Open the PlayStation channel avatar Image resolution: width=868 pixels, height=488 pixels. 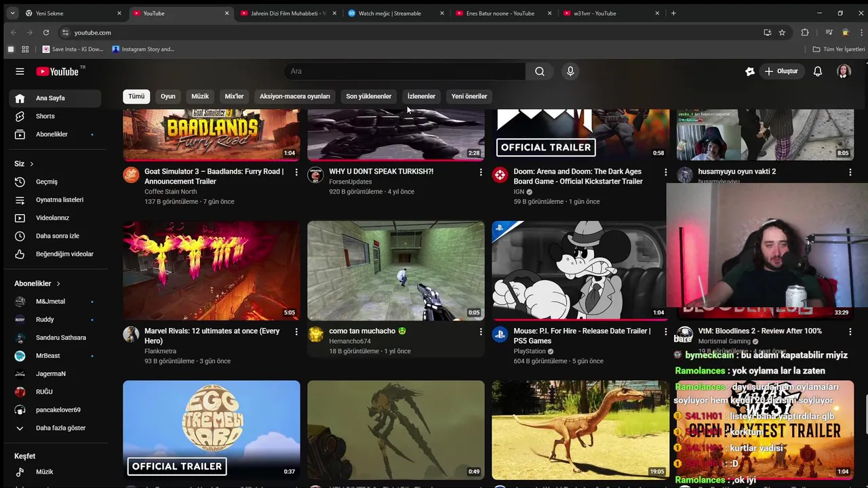[x=500, y=334]
